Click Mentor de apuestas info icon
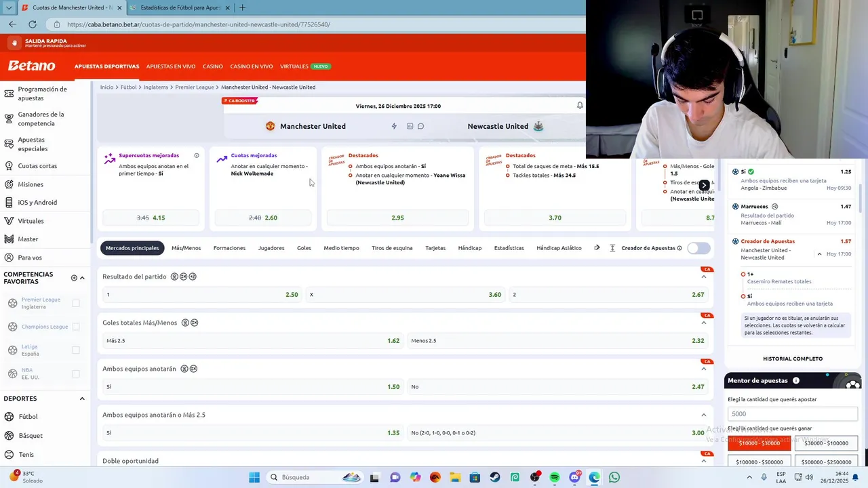Image resolution: width=868 pixels, height=488 pixels. pyautogui.click(x=796, y=381)
